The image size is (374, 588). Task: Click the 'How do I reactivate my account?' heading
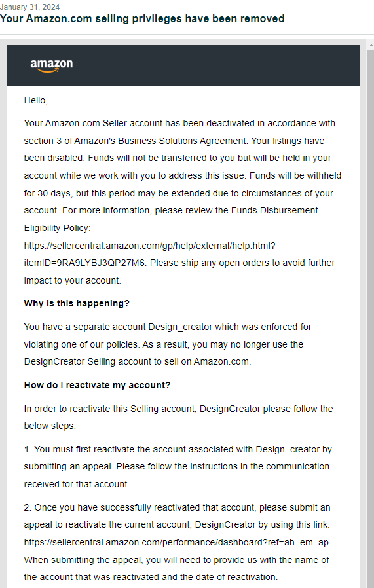coord(97,385)
